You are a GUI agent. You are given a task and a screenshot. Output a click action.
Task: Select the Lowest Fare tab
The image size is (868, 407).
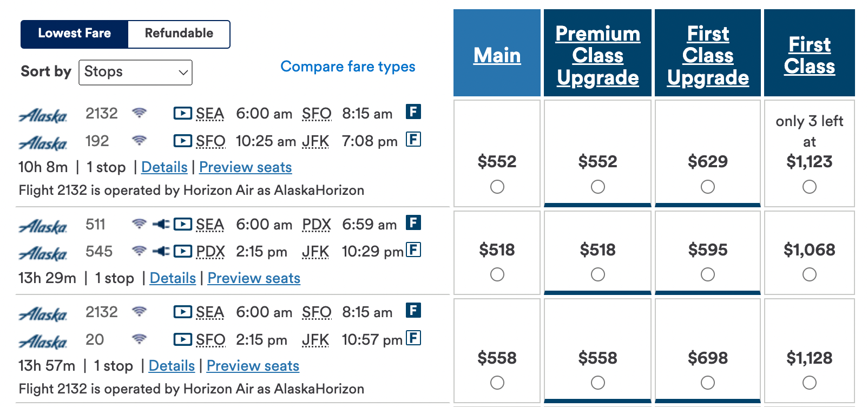tap(74, 34)
